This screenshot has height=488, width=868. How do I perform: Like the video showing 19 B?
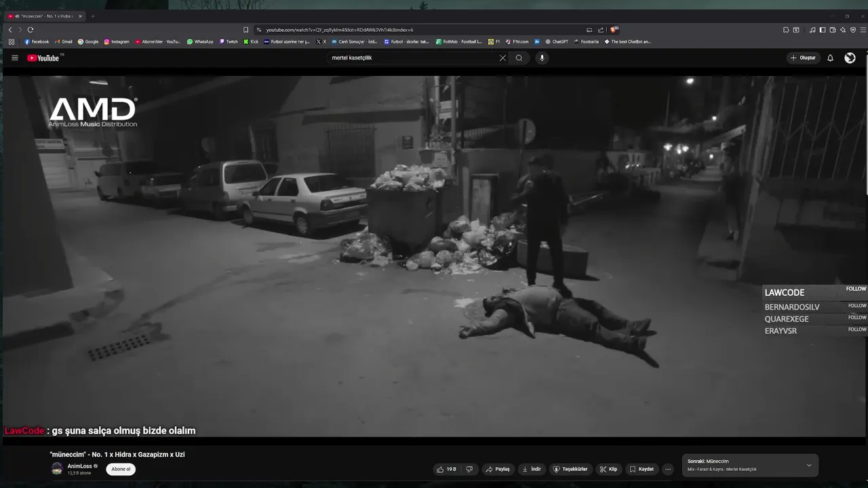tap(446, 469)
